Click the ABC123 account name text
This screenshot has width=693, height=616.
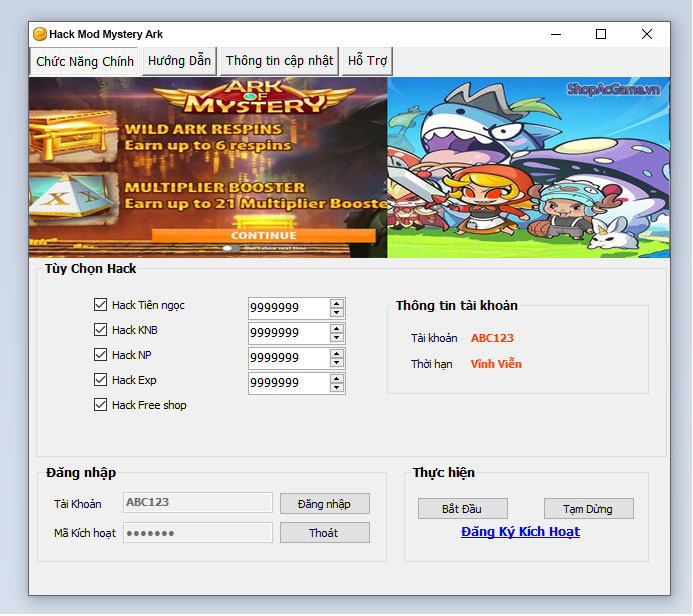pyautogui.click(x=492, y=338)
